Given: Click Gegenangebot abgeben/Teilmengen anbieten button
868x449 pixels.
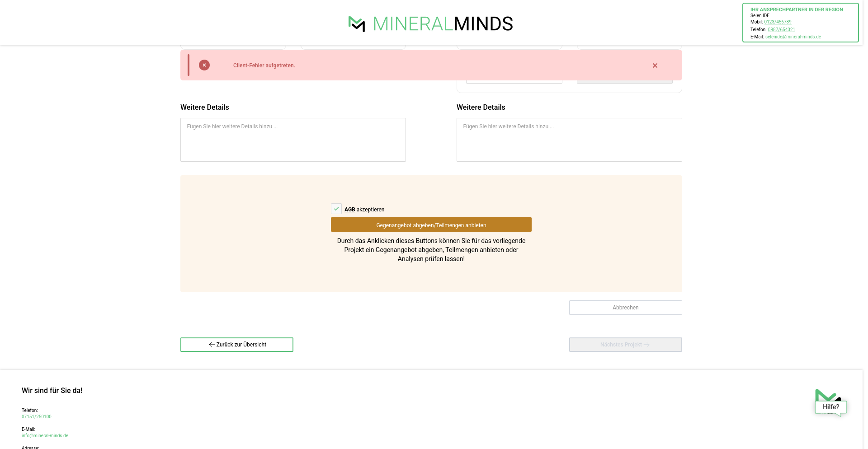Looking at the screenshot, I should [431, 225].
